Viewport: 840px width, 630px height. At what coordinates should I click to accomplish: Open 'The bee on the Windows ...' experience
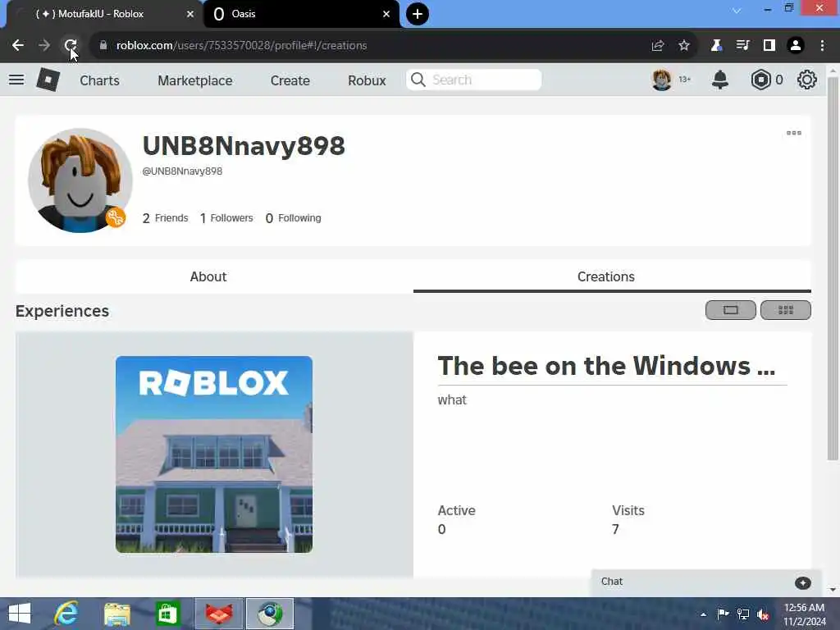[x=606, y=366]
